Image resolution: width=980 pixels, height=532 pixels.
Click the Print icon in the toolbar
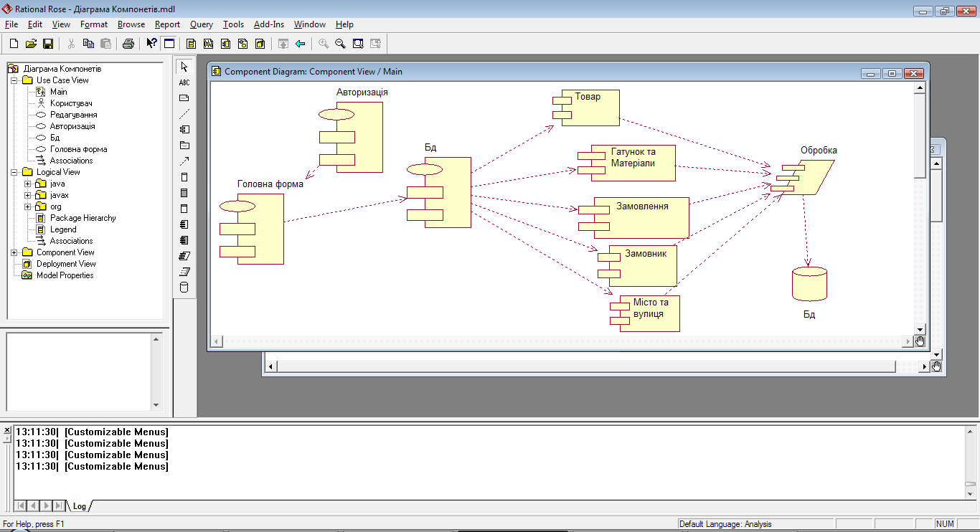[x=128, y=44]
